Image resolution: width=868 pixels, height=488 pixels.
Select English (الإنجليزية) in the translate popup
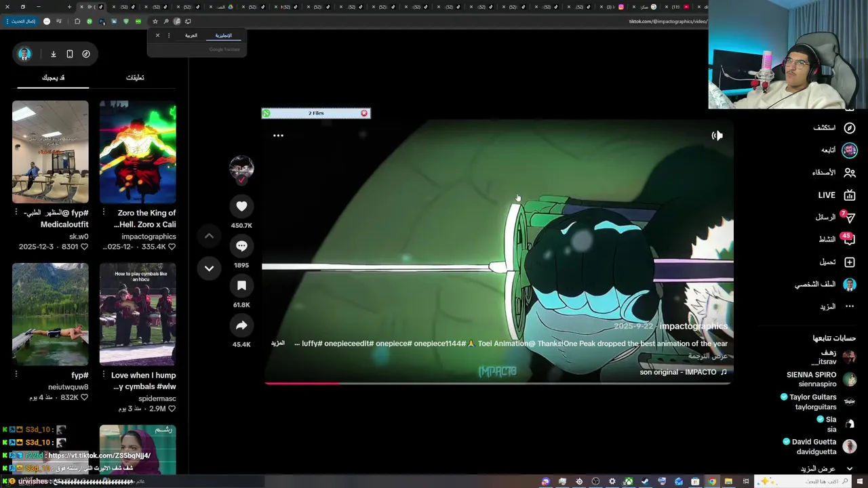click(223, 35)
